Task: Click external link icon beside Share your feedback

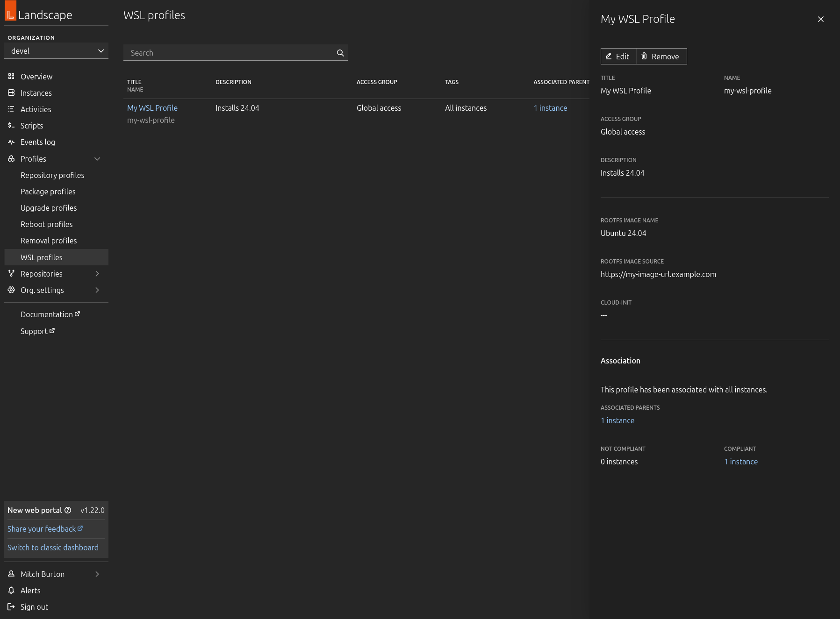Action: click(x=80, y=528)
